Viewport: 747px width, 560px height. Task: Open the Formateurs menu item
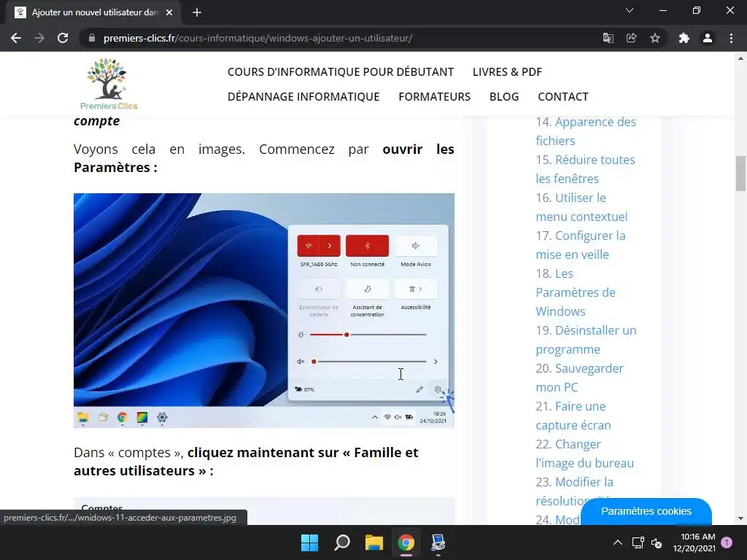coord(435,97)
